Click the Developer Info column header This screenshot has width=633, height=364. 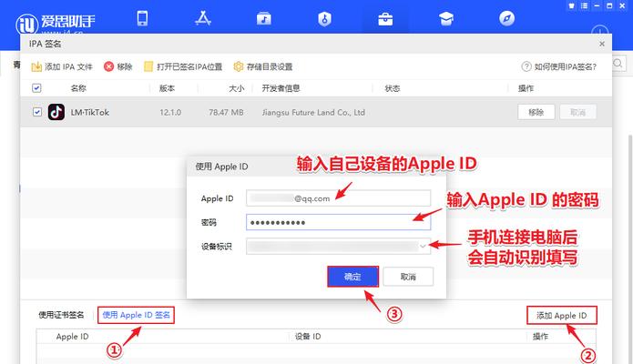pyautogui.click(x=281, y=88)
